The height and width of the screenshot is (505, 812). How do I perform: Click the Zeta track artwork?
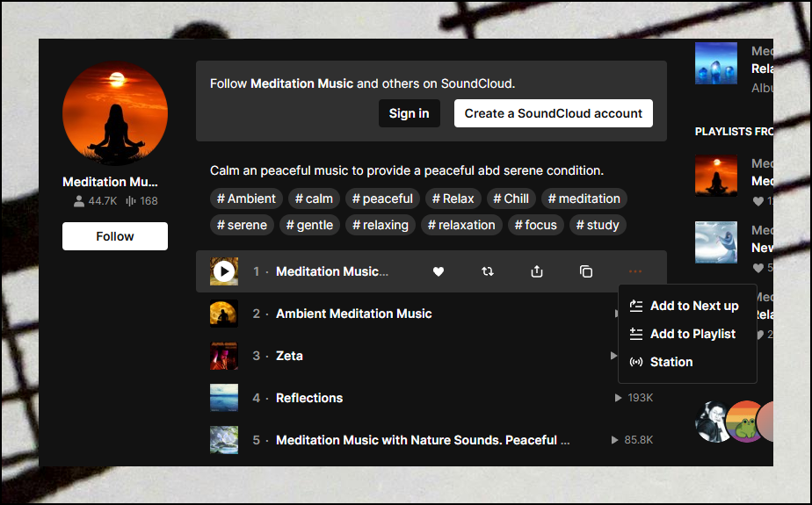(224, 356)
